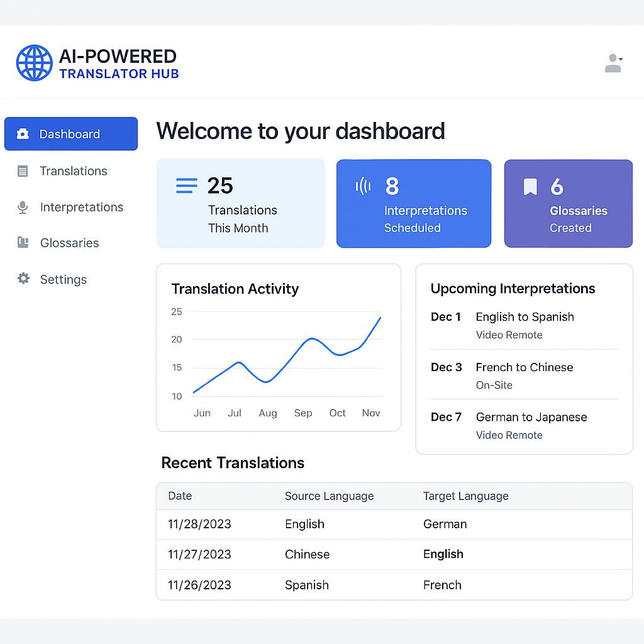The height and width of the screenshot is (644, 644).
Task: Open the Settings menu item
Action: coord(71,279)
